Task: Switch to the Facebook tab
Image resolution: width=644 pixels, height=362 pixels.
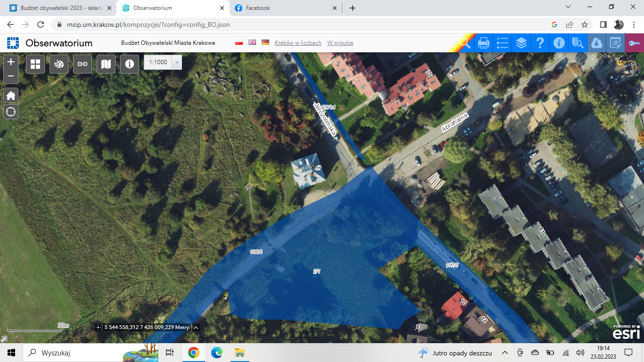Action: click(x=258, y=8)
